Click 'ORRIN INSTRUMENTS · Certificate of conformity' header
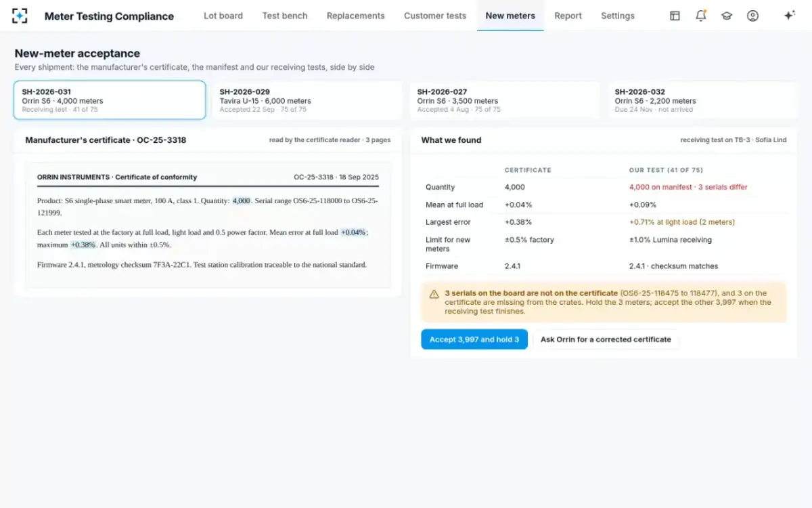Screen dimensions: 812x508 pyautogui.click(x=117, y=177)
